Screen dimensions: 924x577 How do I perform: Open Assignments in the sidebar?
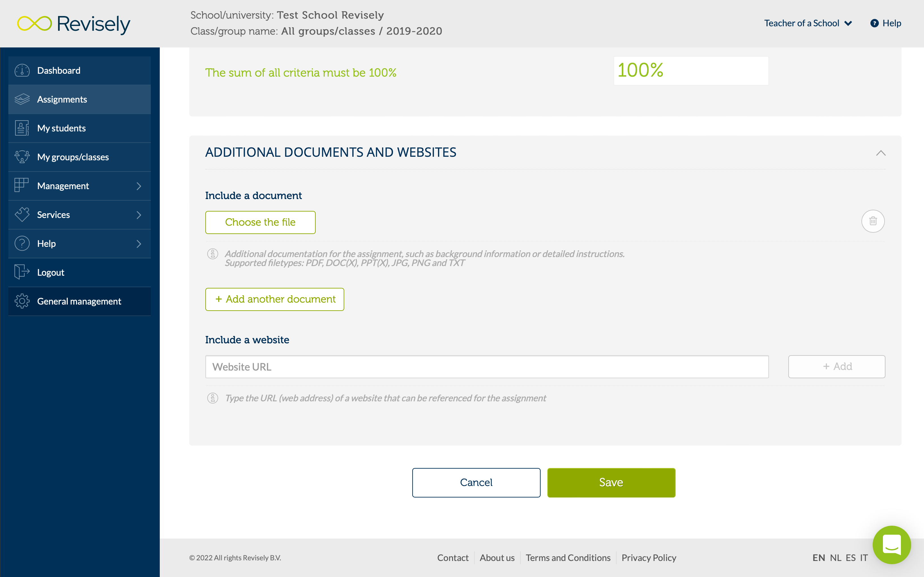coord(62,100)
